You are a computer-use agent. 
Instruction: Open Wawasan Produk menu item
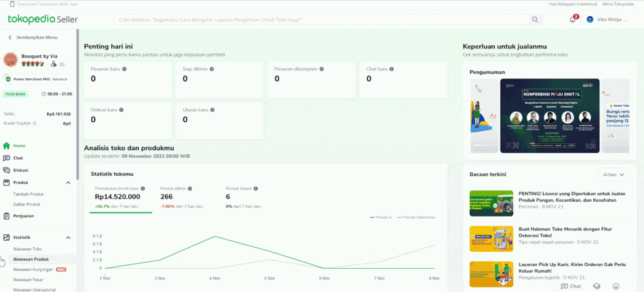click(x=31, y=259)
